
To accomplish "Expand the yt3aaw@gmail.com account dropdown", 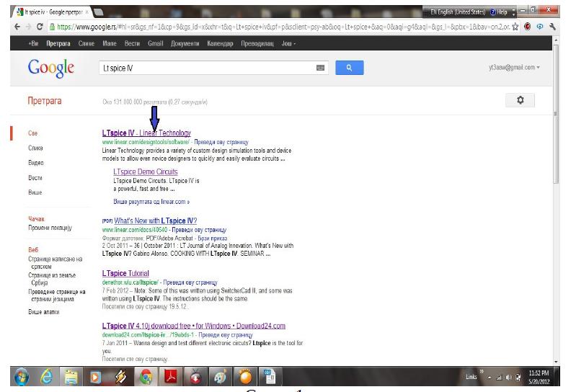I will 514,67.
